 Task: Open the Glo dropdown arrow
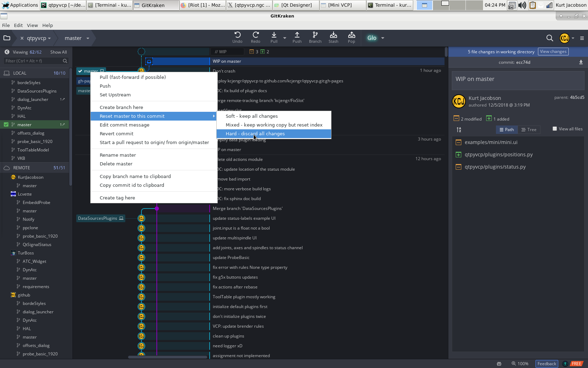pos(383,38)
